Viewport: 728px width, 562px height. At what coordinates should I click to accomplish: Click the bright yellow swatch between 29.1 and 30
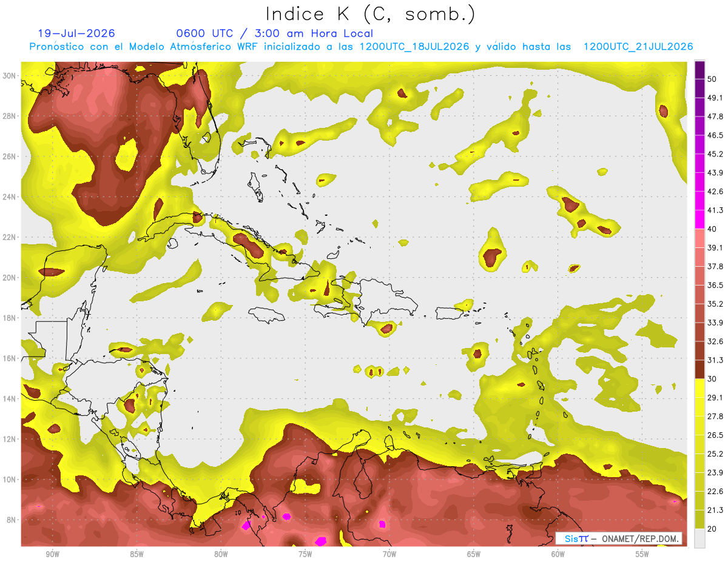[x=700, y=389]
